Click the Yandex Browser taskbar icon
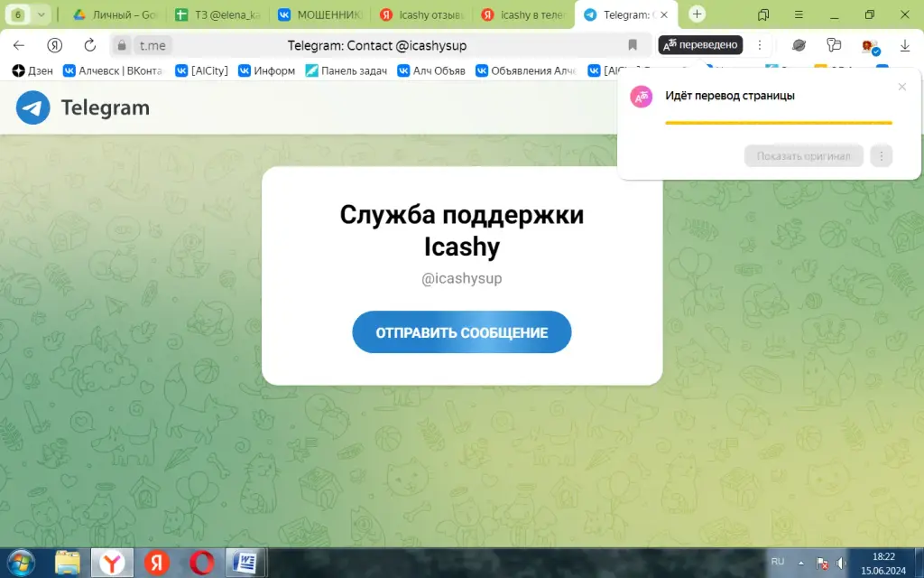924x578 pixels. (112, 564)
